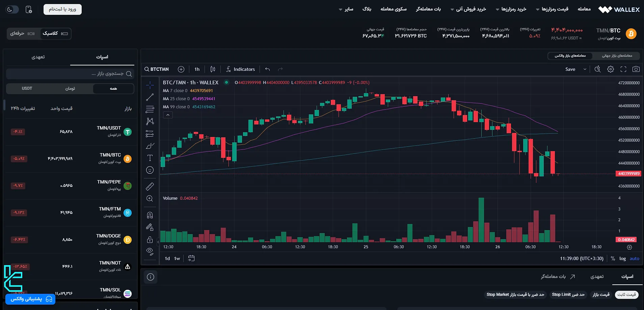Open Indicators panel
Screen dimensions: 644x310
pyautogui.click(x=240, y=69)
